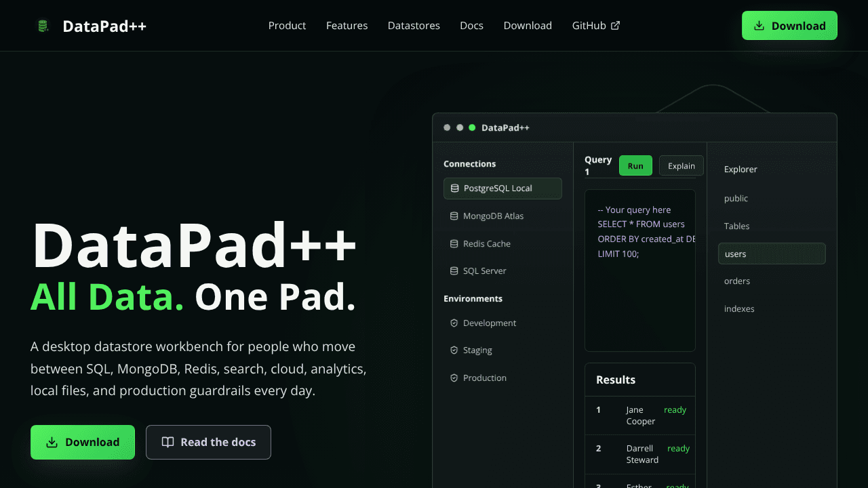Screen dimensions: 868x488
Task: Select Download in the top navigation
Action: tap(528, 26)
